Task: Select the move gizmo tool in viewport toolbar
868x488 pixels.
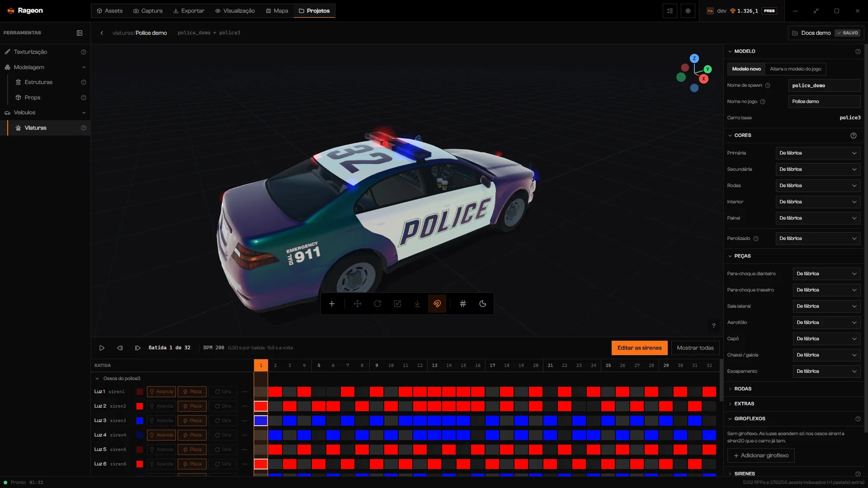Action: coord(358,304)
